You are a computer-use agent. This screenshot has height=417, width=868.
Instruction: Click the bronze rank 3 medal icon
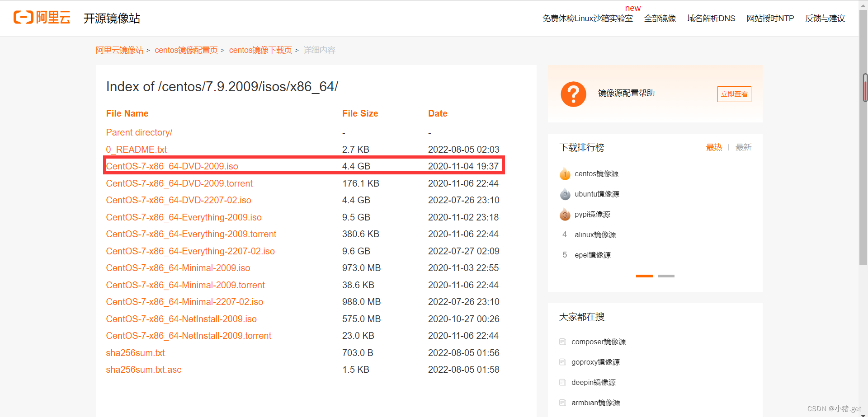pos(565,215)
